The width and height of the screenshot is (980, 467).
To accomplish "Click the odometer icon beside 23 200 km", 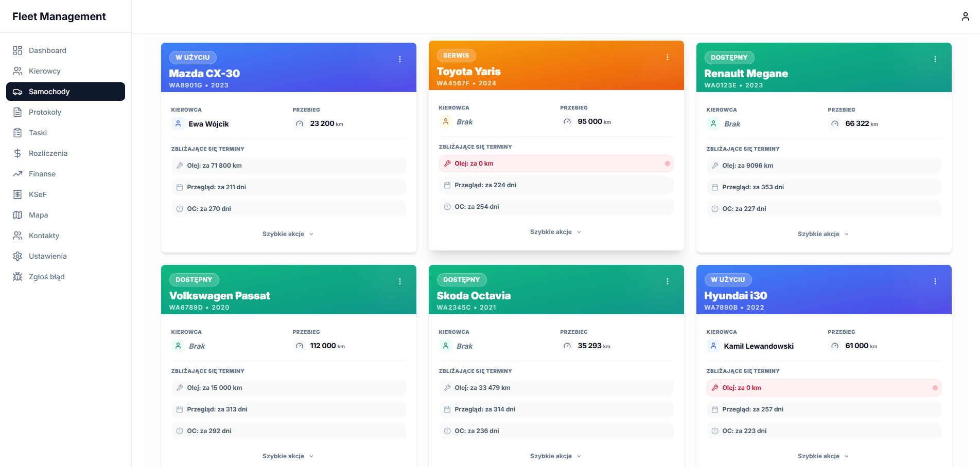I will (x=300, y=123).
